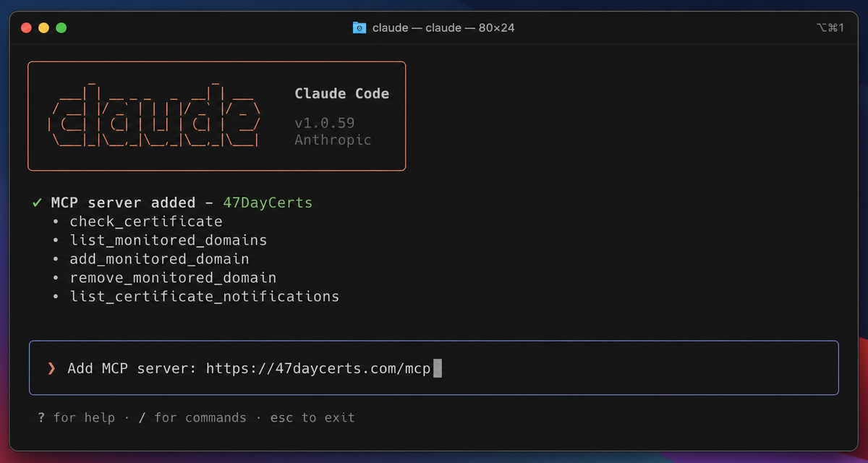Image resolution: width=868 pixels, height=463 pixels.
Task: Click the blinking cursor block after the URL
Action: click(x=437, y=368)
